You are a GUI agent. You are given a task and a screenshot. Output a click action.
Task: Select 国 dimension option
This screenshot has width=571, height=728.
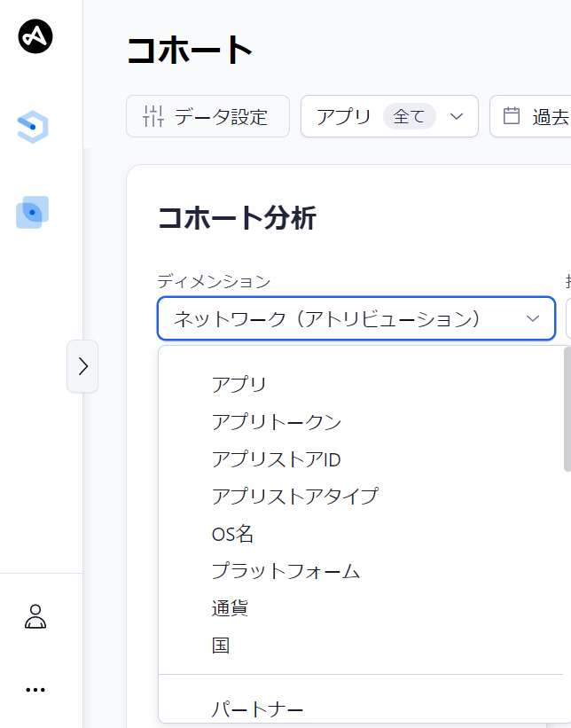point(221,646)
